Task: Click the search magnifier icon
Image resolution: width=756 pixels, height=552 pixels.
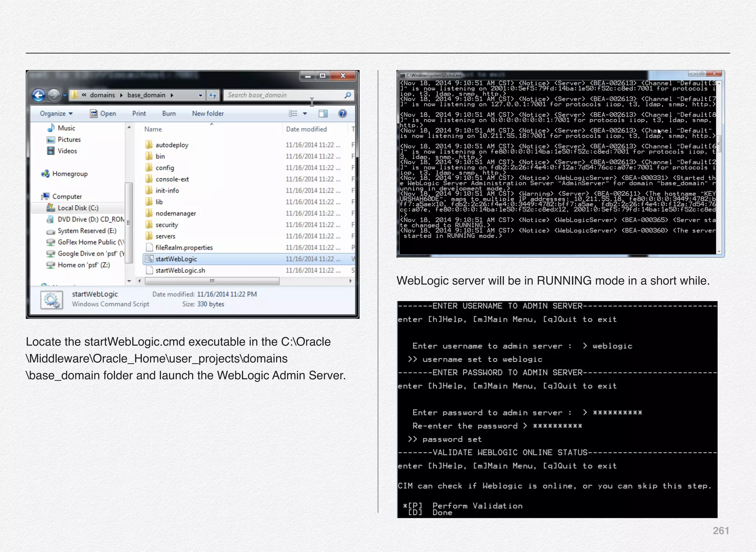Action: click(347, 95)
